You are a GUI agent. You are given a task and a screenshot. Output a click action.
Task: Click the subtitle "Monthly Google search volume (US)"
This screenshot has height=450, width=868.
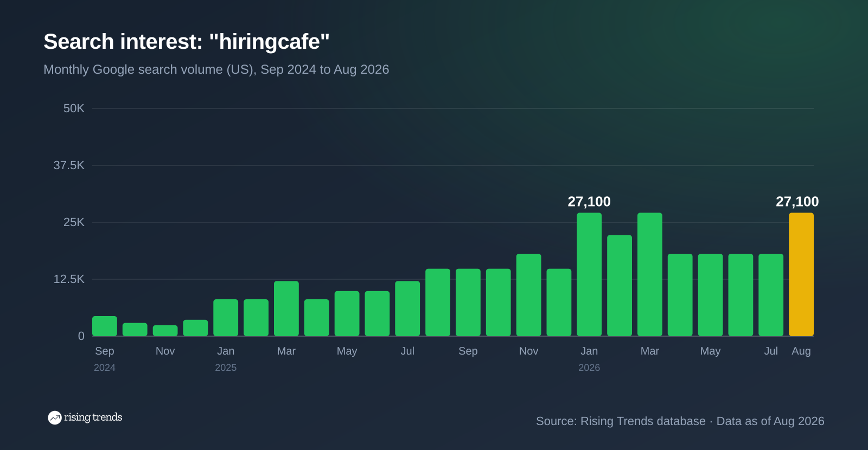click(x=148, y=69)
